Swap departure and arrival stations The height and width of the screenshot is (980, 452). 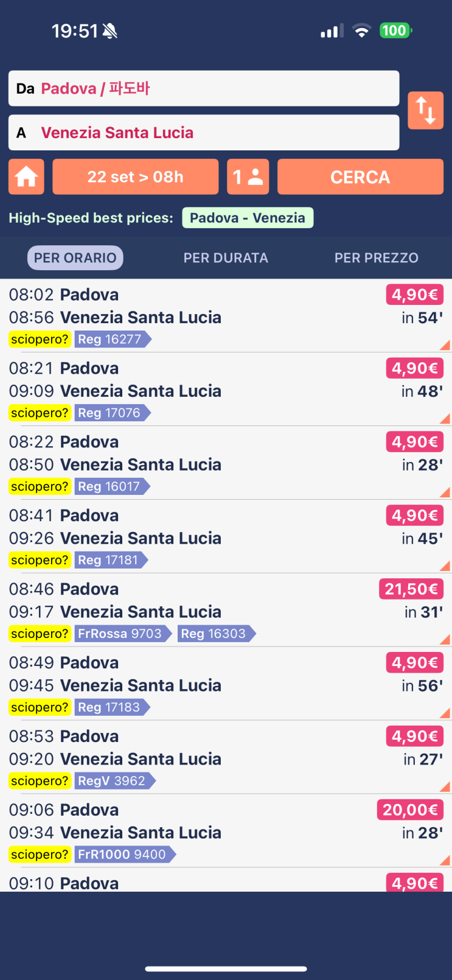(x=425, y=110)
